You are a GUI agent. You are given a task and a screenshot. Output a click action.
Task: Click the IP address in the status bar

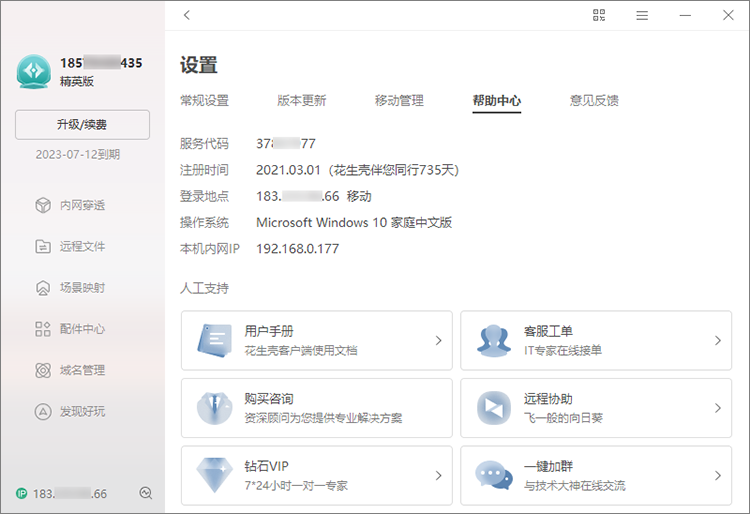70,493
